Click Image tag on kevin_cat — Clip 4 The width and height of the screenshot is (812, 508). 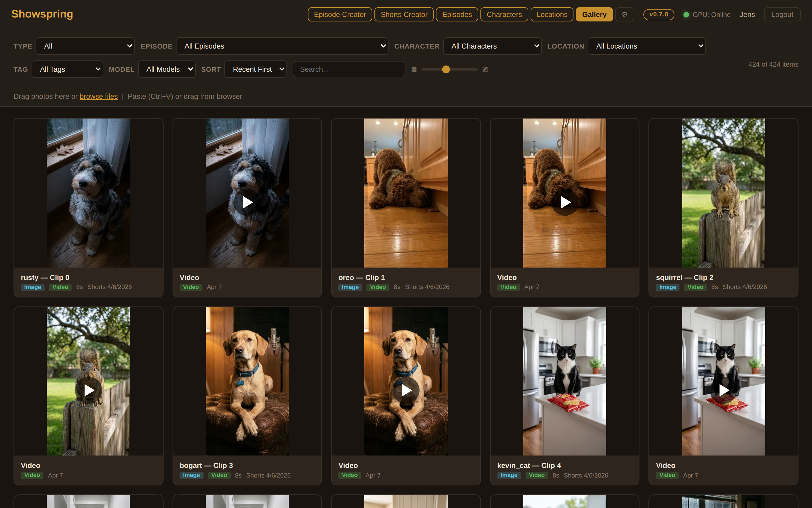point(509,476)
